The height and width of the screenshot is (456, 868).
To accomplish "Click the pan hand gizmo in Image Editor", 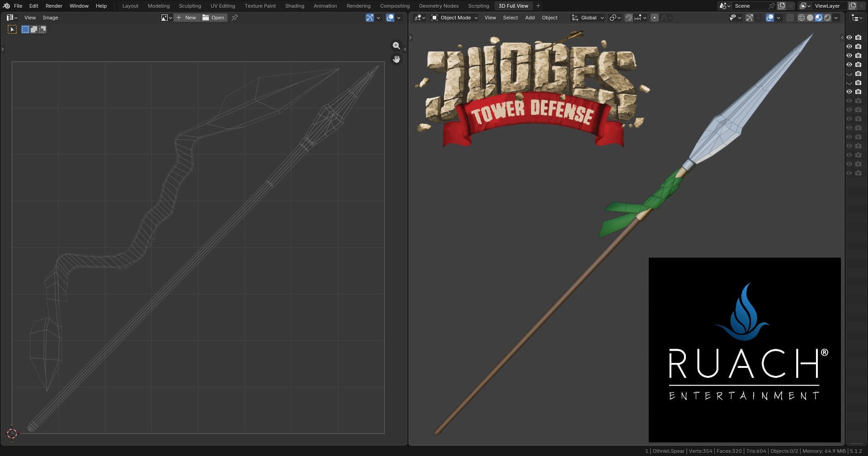I will (396, 59).
